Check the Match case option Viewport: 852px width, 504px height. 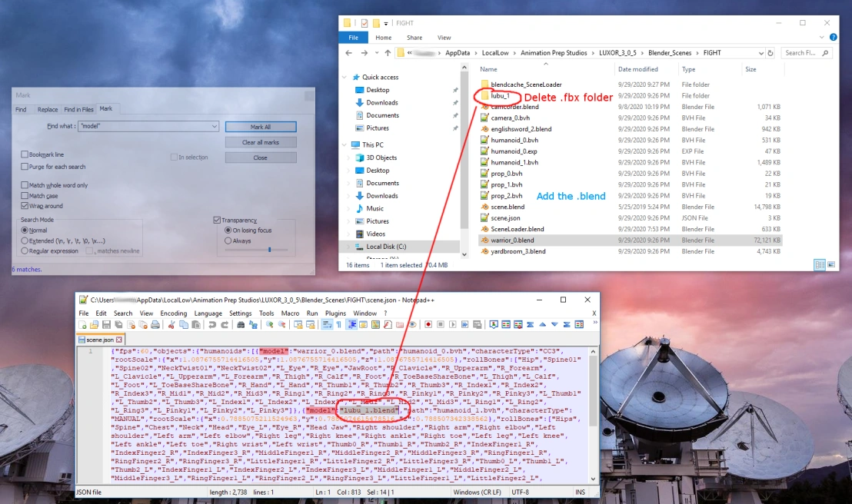pos(25,195)
